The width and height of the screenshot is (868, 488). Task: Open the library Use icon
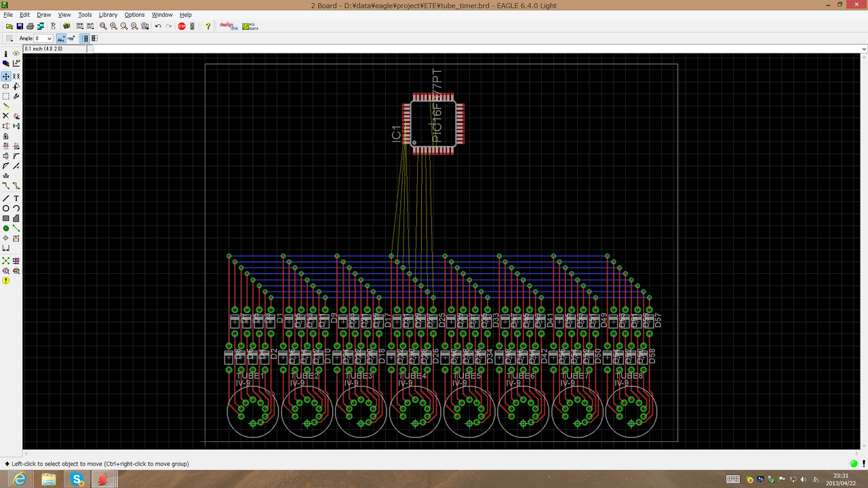click(66, 26)
